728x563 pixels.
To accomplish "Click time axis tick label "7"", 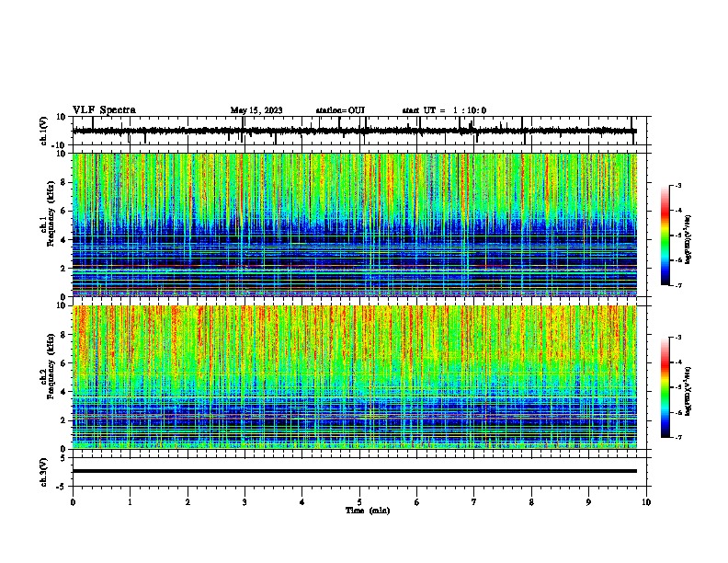I will 474,502.
